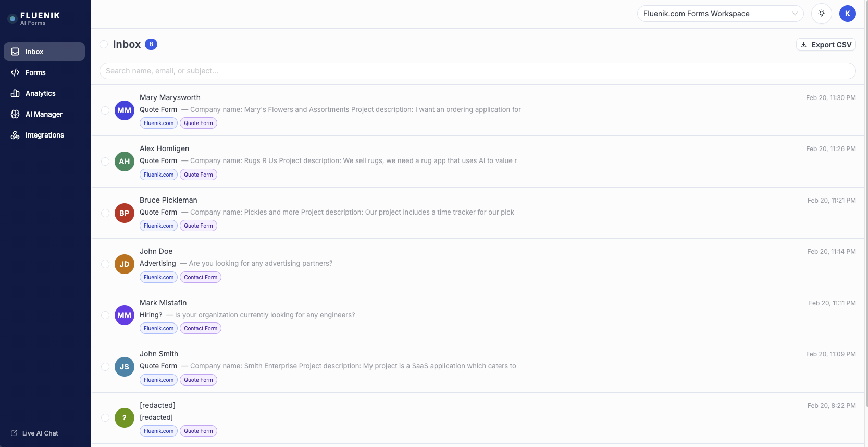This screenshot has height=447, width=868.
Task: Focus the search name, email, or subject field
Action: coord(477,71)
